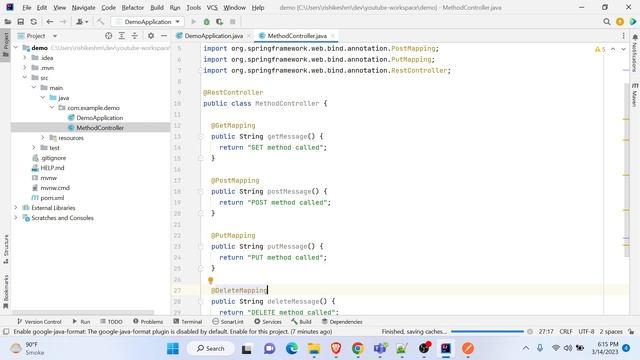
Task: Expand the .mvn folder
Action: (x=25, y=68)
